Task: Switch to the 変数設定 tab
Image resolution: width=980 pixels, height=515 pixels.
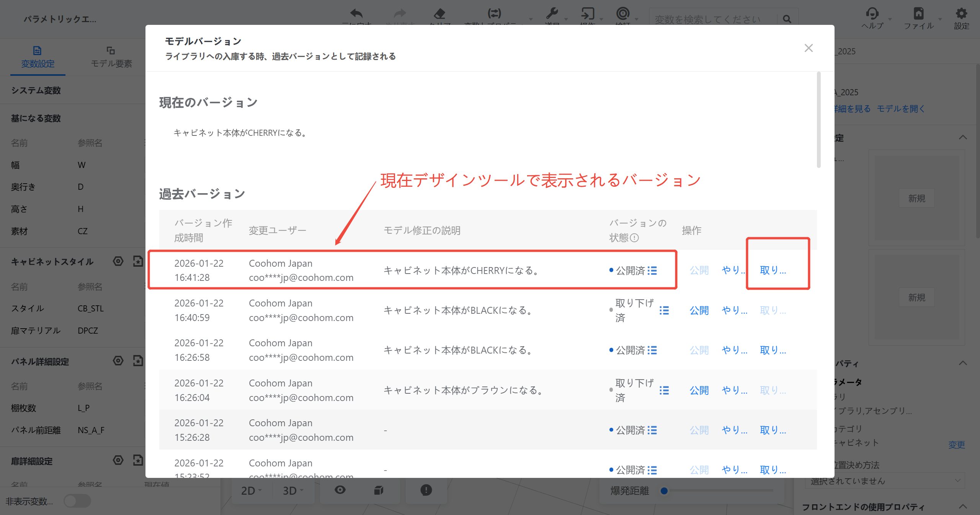Action: (x=38, y=57)
